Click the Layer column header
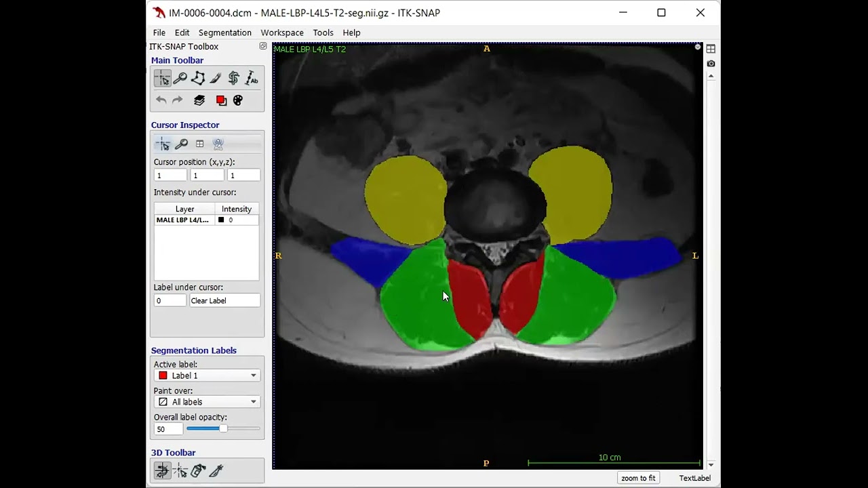This screenshot has height=488, width=868. point(184,209)
